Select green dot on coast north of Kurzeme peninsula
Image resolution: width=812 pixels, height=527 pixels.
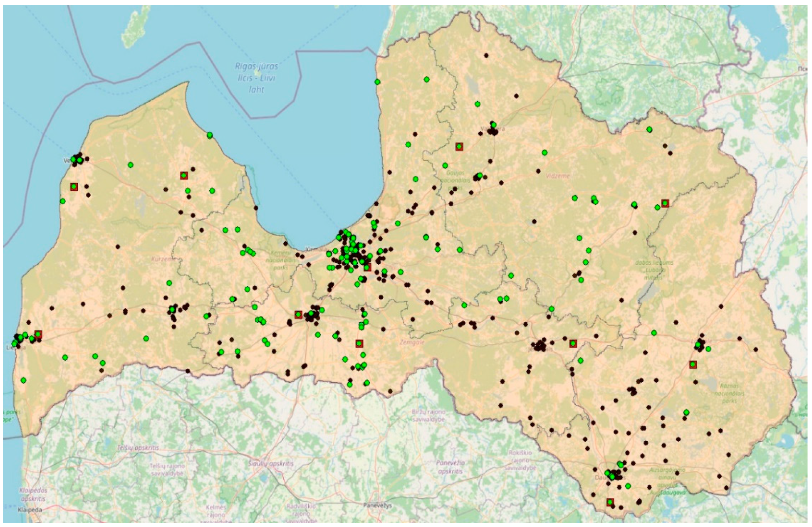[210, 135]
